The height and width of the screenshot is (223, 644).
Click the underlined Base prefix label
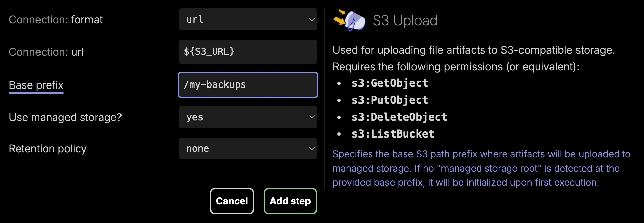[36, 85]
